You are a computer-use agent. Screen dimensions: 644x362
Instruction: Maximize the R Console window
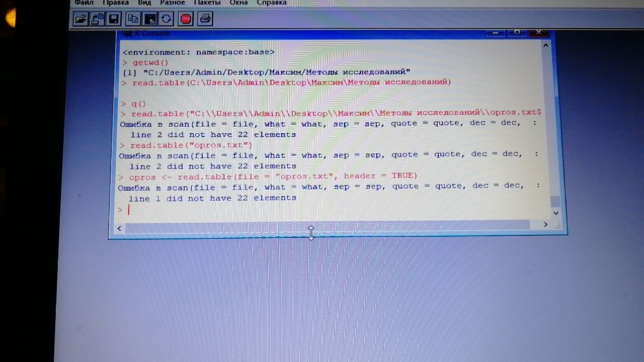[x=517, y=33]
